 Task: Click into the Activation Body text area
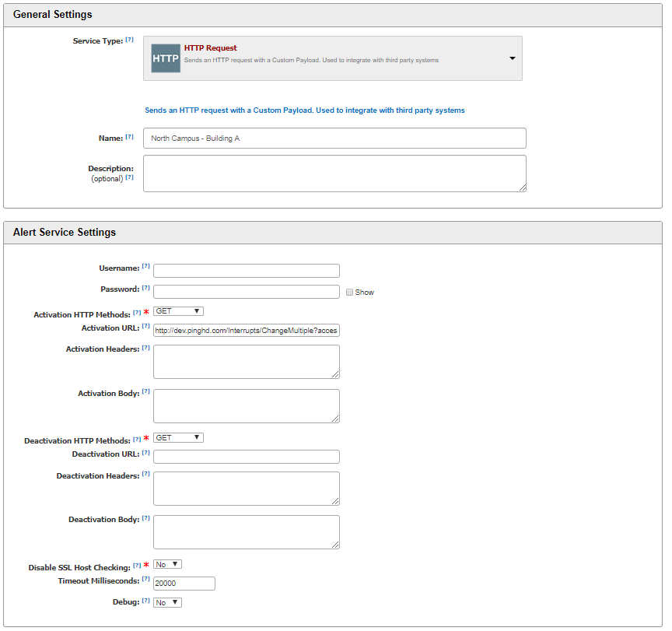coord(247,406)
